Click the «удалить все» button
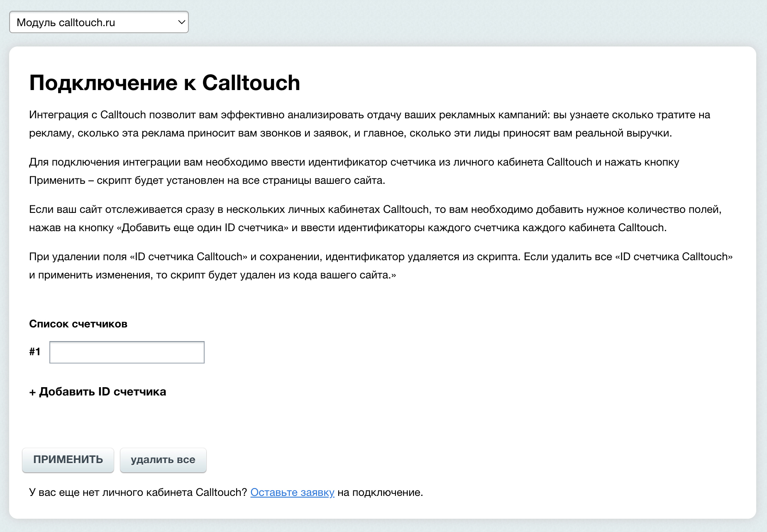 click(x=163, y=460)
